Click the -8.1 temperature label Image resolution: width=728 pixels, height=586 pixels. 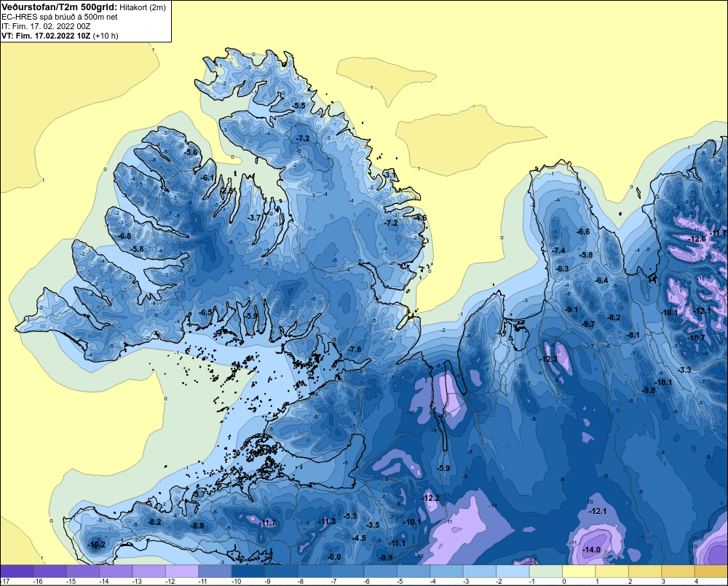click(633, 336)
